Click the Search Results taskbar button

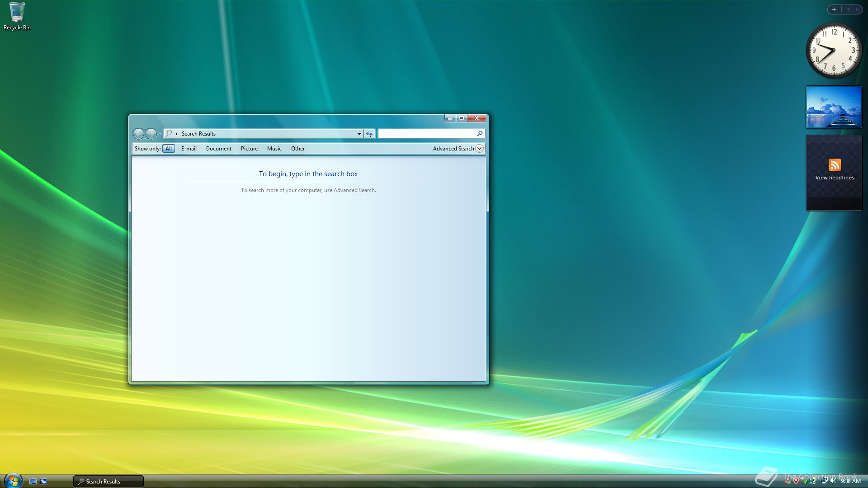coord(108,482)
